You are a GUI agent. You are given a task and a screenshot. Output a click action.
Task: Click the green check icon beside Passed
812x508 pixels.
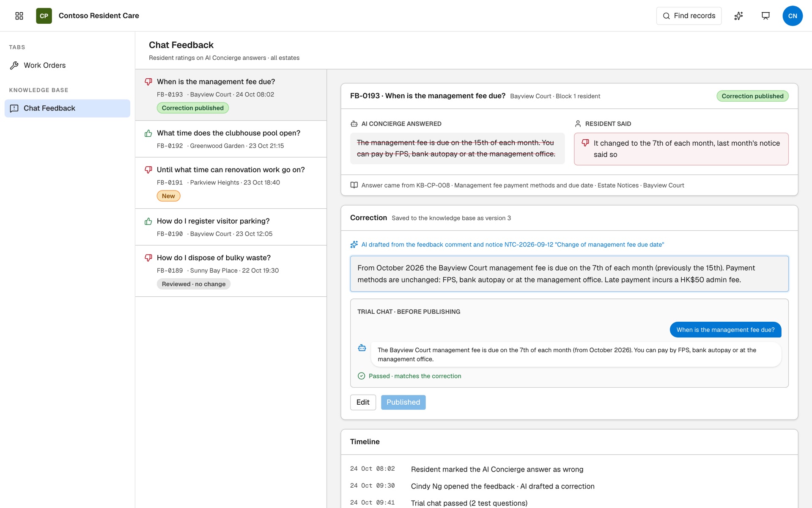(361, 376)
